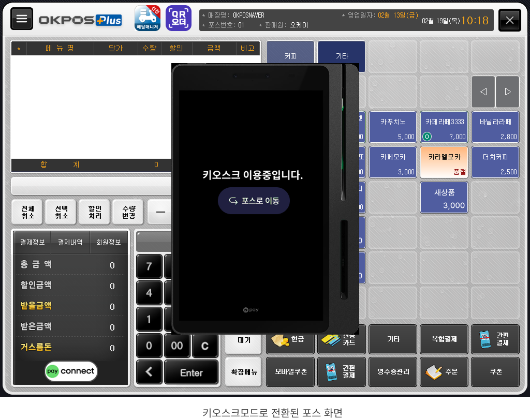Open the 확장메뉴 expanded menu

coord(244,371)
